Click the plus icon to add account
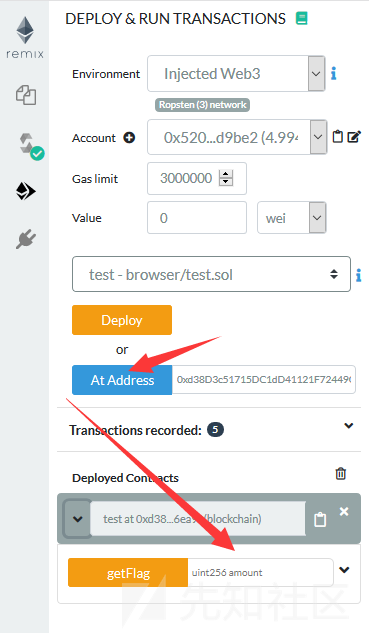 coord(129,138)
